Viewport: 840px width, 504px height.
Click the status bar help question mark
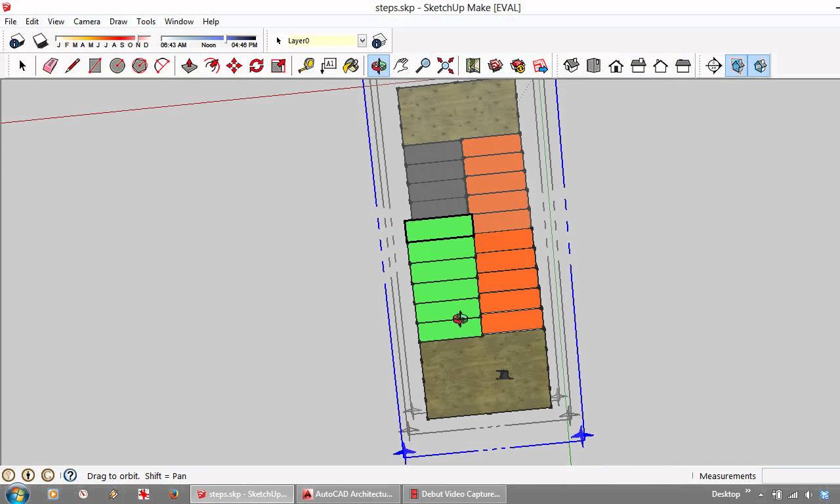[x=70, y=475]
